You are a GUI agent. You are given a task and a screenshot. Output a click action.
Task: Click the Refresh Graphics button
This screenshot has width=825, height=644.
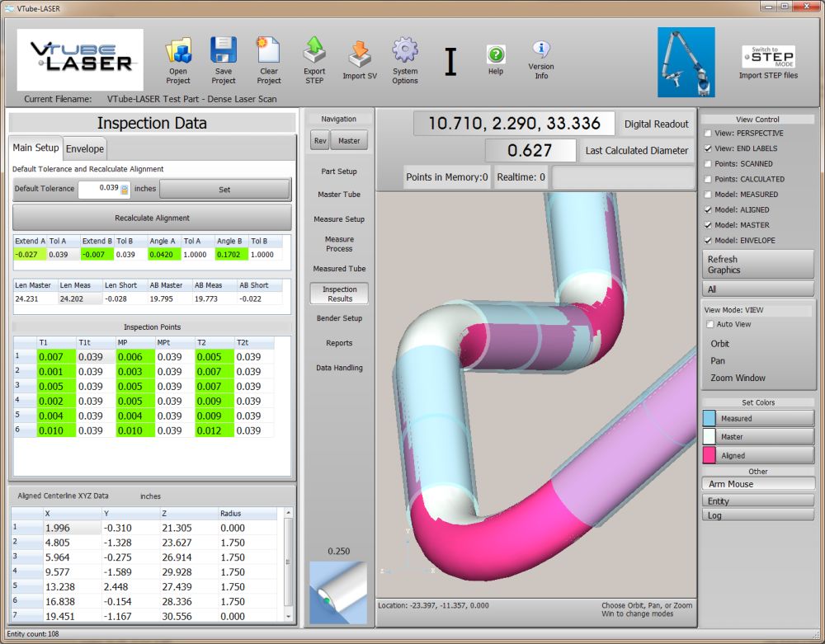tap(757, 265)
